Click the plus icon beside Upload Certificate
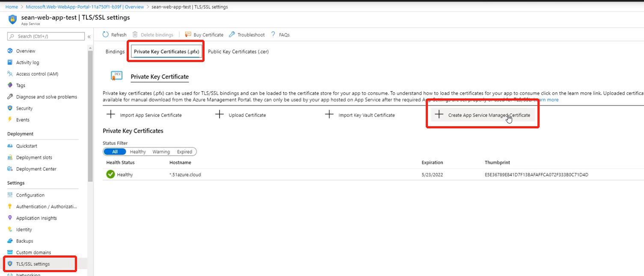The image size is (644, 276). [x=220, y=115]
